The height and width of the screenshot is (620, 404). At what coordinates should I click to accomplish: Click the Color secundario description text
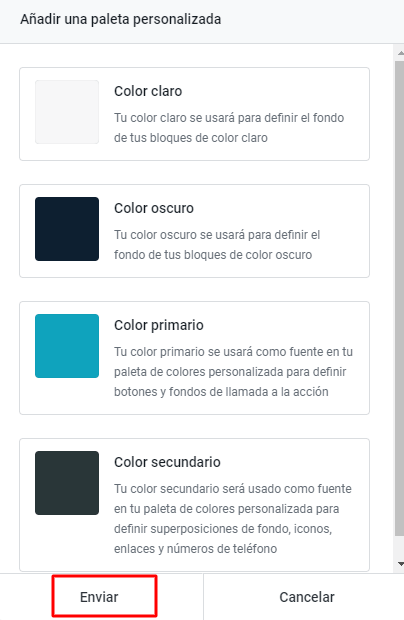tap(233, 518)
